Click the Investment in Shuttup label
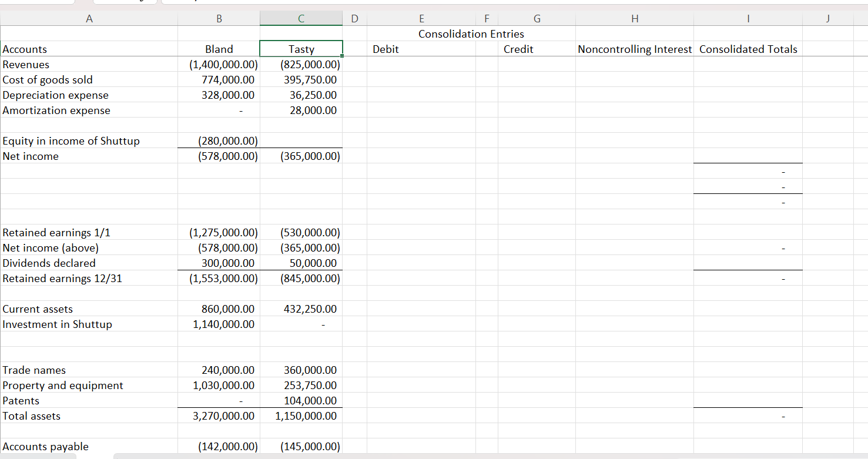The image size is (868, 459). point(58,324)
